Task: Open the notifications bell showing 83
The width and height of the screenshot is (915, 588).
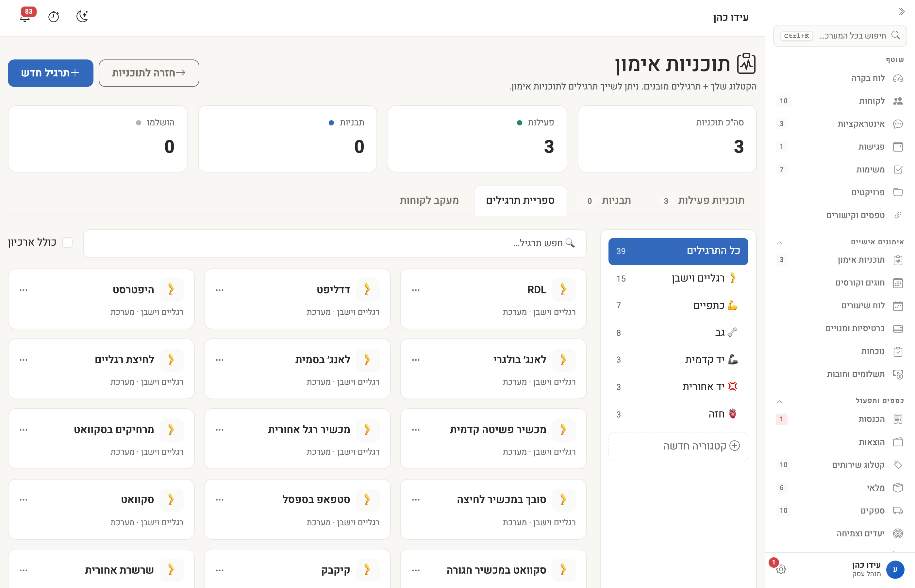Action: (25, 16)
